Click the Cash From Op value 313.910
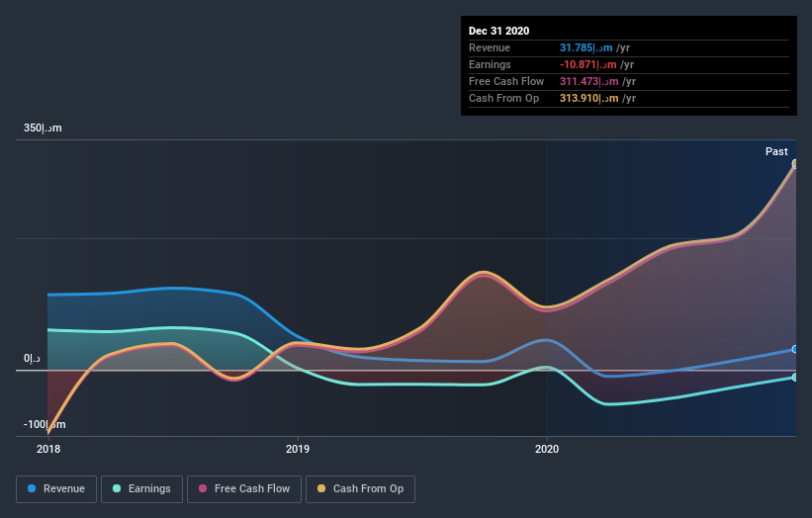Viewport: 812px width, 518px height. [x=588, y=98]
